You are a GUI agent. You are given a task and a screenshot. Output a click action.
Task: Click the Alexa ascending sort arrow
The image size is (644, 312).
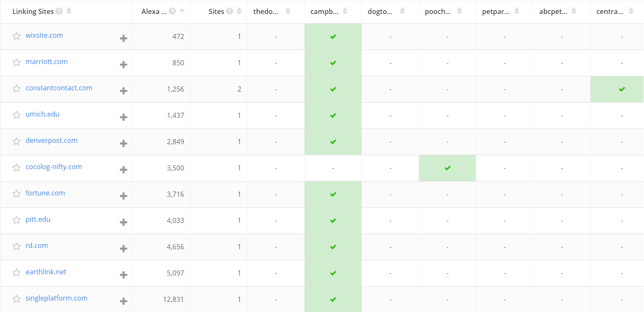pyautogui.click(x=182, y=10)
